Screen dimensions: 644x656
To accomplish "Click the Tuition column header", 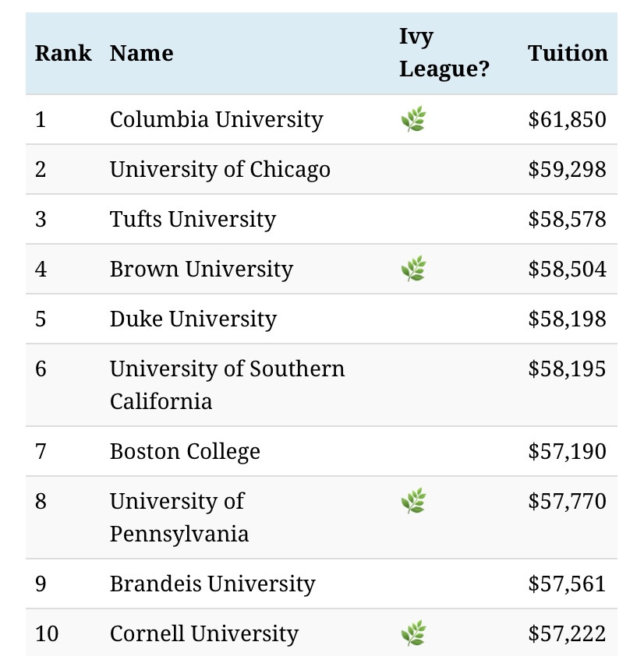I will point(568,53).
